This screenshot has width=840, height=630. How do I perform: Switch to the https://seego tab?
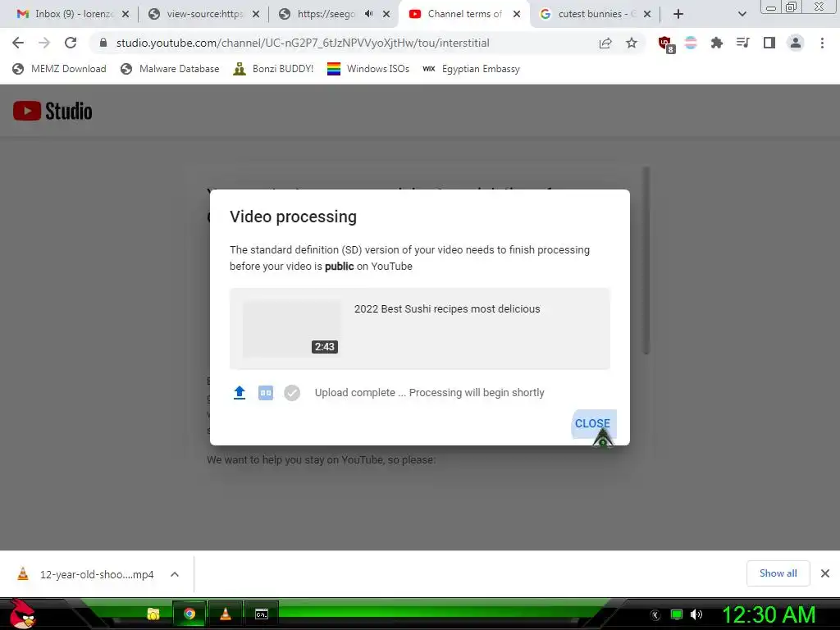pos(326,14)
